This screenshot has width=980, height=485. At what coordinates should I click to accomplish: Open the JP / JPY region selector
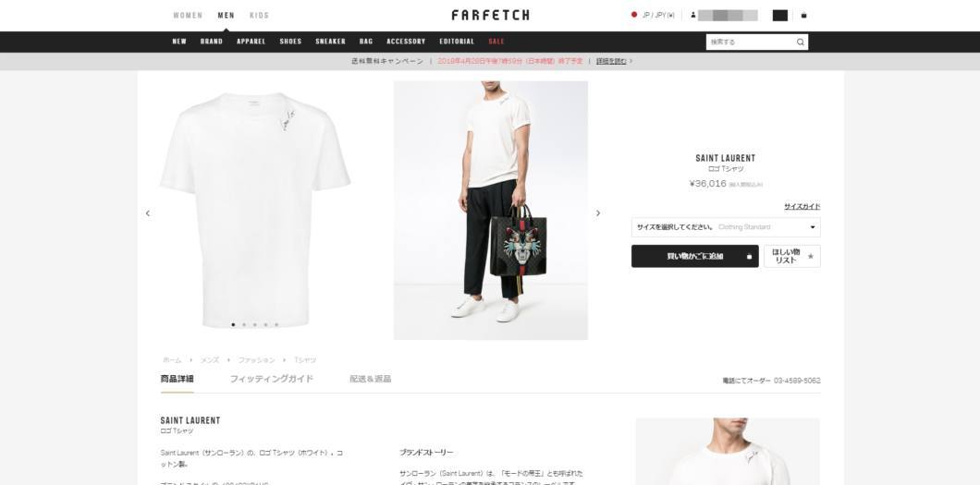click(x=657, y=15)
